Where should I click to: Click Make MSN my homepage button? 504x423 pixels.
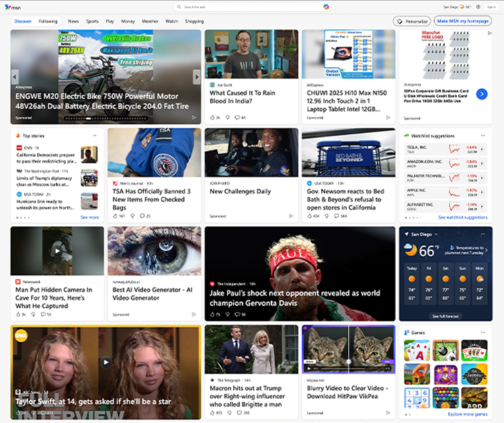[463, 21]
